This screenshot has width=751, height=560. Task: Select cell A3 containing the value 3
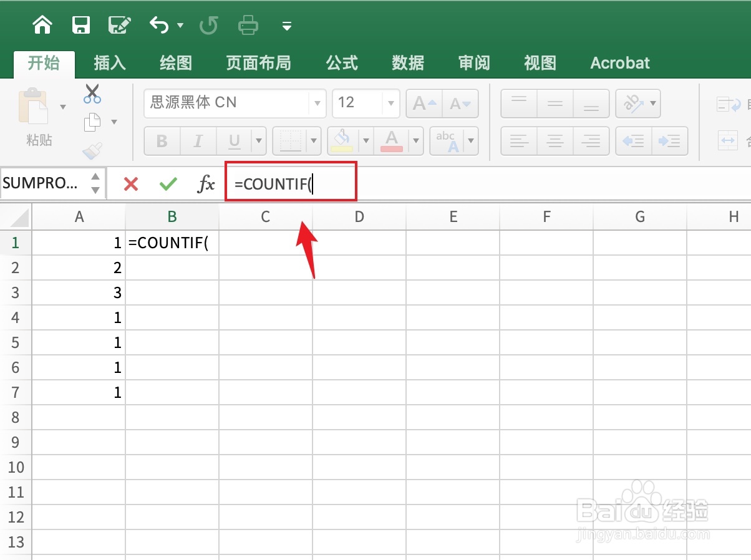click(79, 292)
